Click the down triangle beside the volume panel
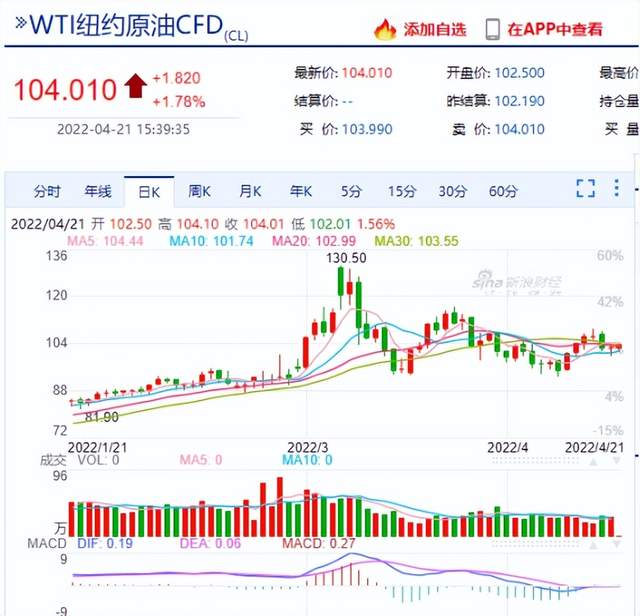Image resolution: width=640 pixels, height=616 pixels. pyautogui.click(x=616, y=461)
